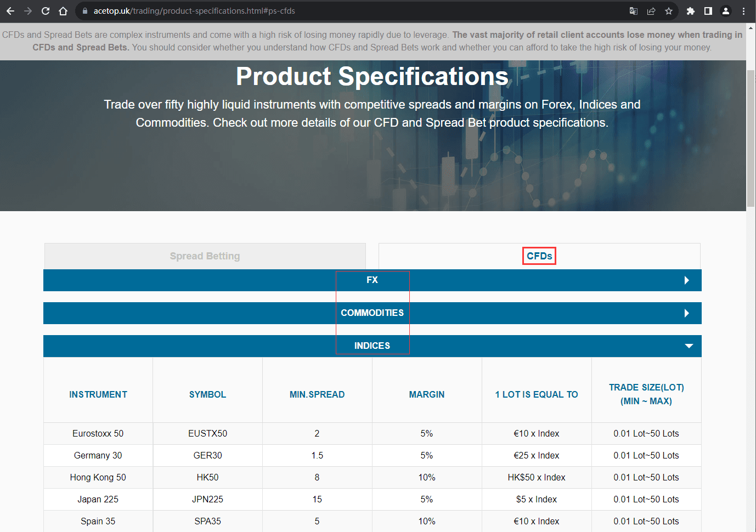756x532 pixels.
Task: Go back with the browser back arrow
Action: pos(10,11)
